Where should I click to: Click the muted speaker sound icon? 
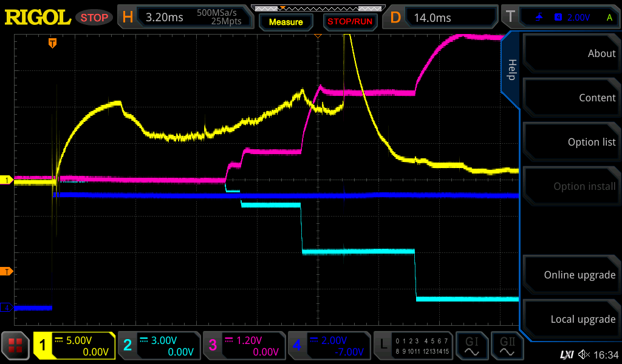584,354
